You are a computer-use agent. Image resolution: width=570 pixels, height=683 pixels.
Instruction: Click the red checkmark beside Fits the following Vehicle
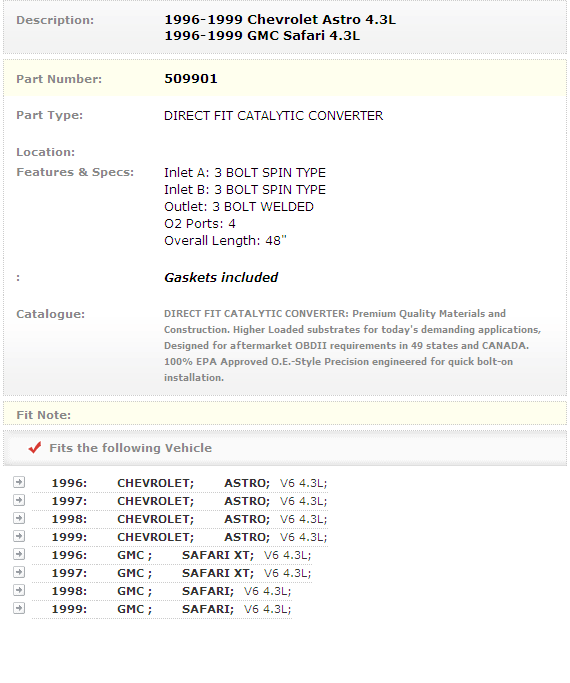coord(35,447)
